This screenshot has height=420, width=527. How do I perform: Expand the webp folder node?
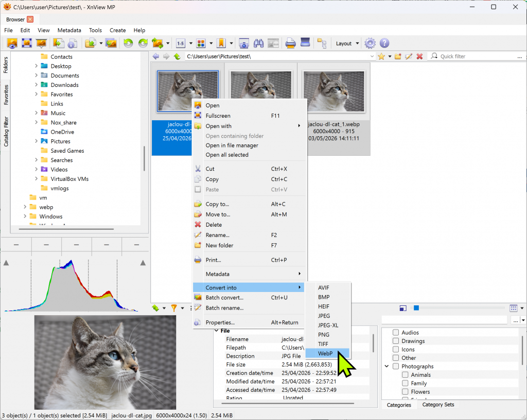pos(25,207)
